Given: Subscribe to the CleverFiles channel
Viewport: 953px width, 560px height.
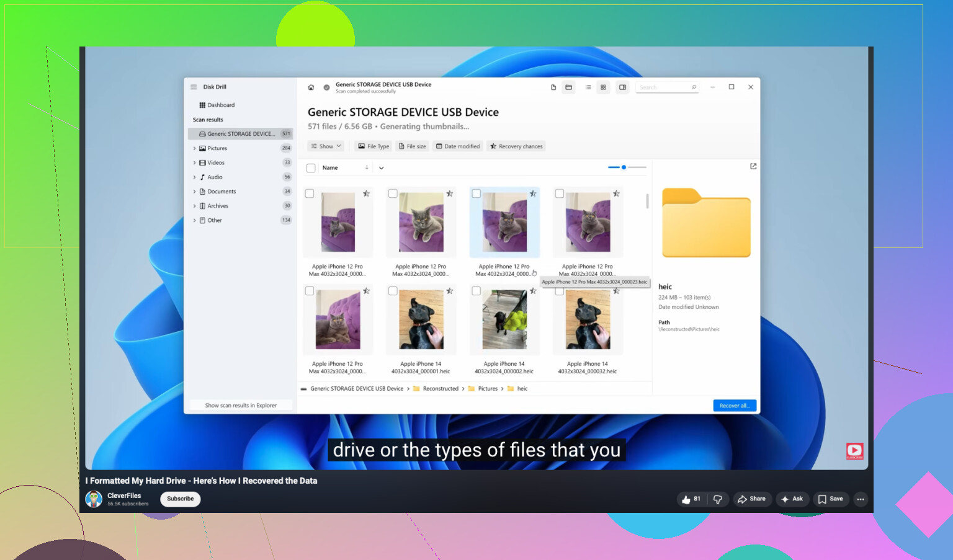Looking at the screenshot, I should click(180, 499).
